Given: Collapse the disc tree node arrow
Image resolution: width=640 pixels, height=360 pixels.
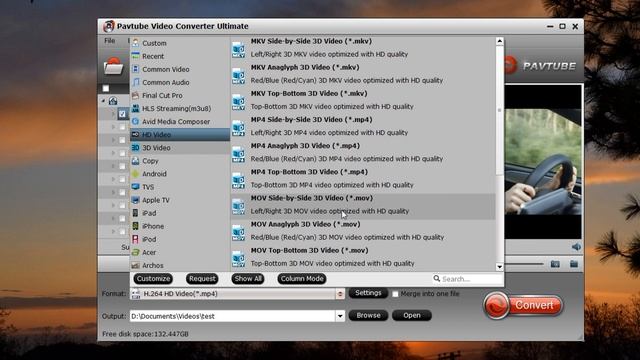Looking at the screenshot, I should tap(103, 101).
